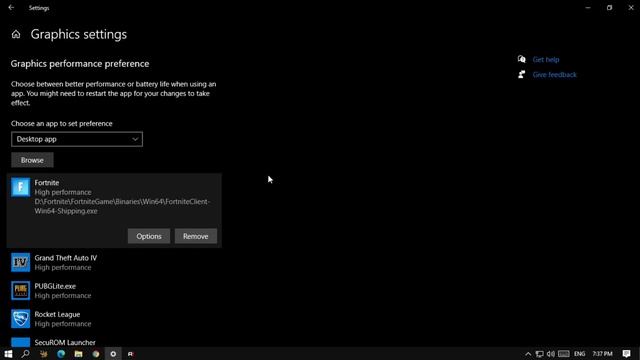Image resolution: width=640 pixels, height=360 pixels.
Task: Click the Get help chat icon
Action: pyautogui.click(x=522, y=59)
